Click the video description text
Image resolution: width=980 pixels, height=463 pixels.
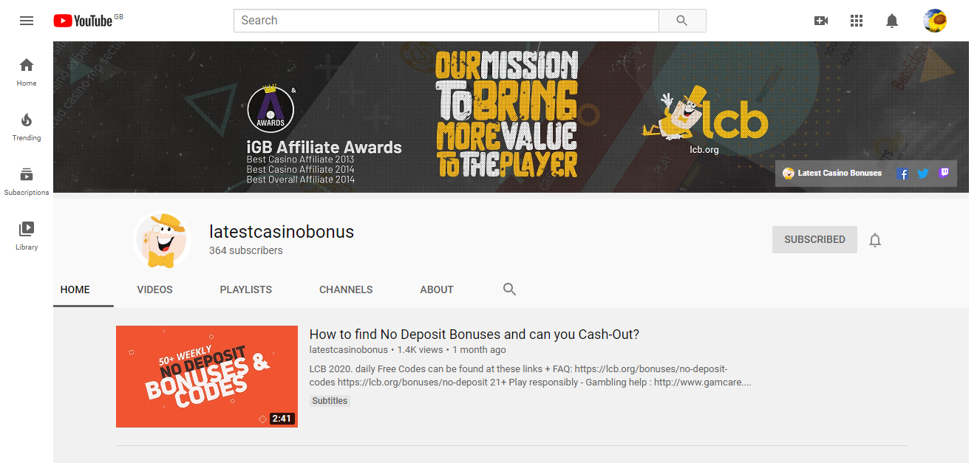point(530,376)
